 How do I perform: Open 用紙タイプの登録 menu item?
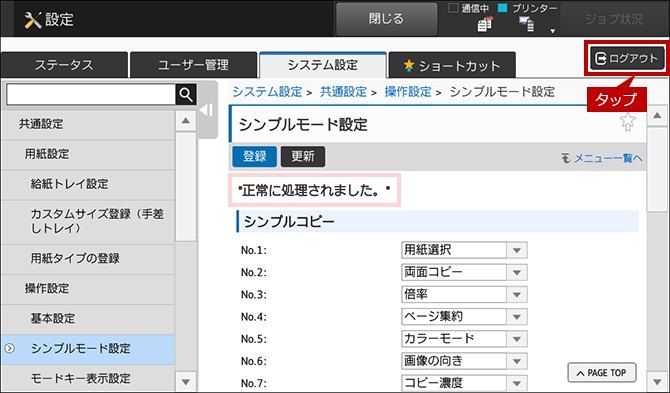88,258
